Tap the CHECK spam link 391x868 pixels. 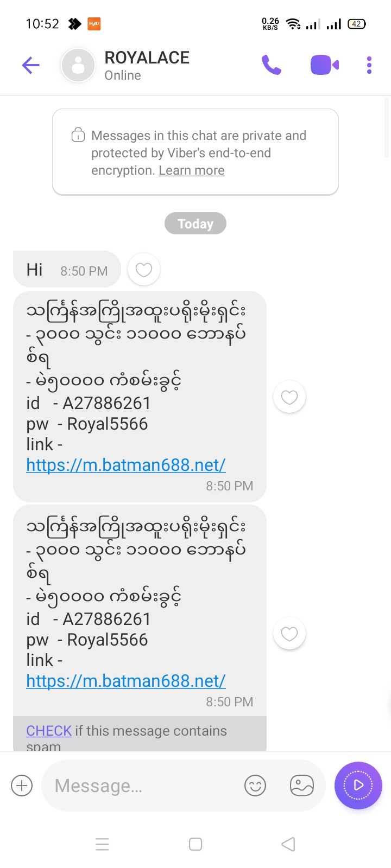coord(49,731)
